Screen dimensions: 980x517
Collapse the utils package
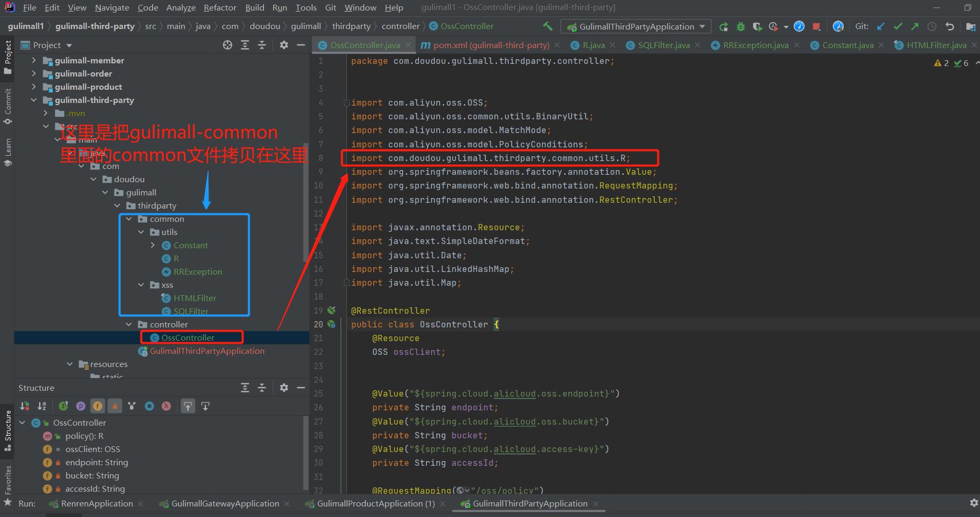(x=141, y=232)
